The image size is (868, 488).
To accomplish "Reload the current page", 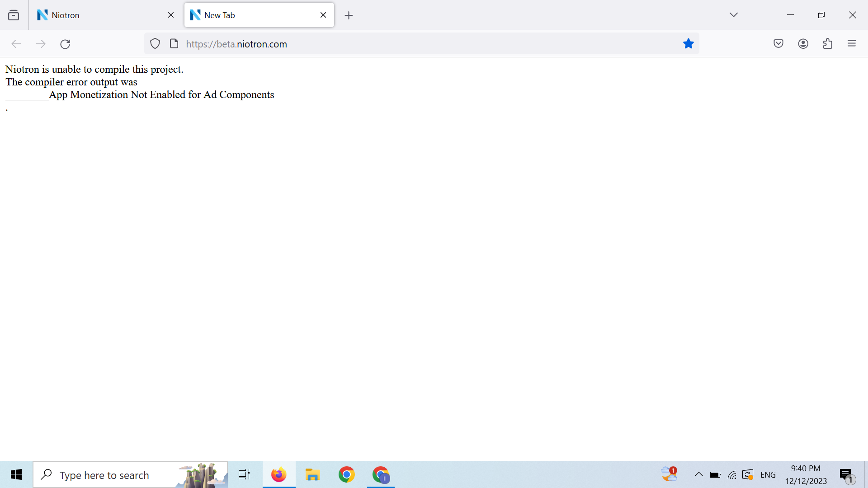I will [65, 44].
